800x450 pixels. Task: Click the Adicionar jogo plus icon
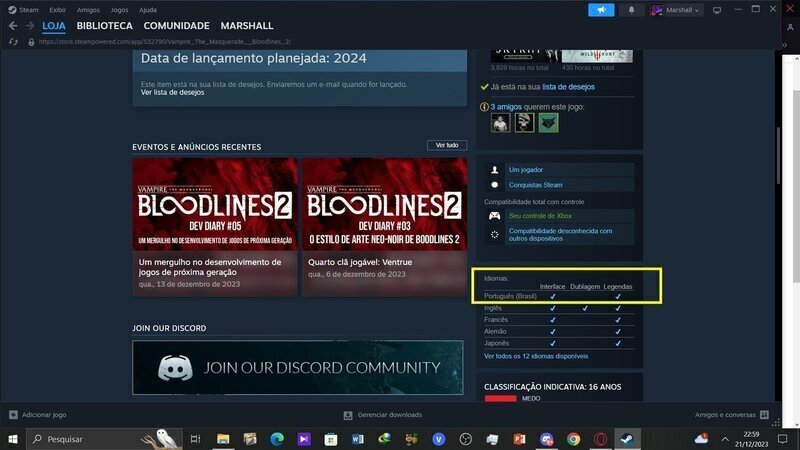pyautogui.click(x=13, y=414)
